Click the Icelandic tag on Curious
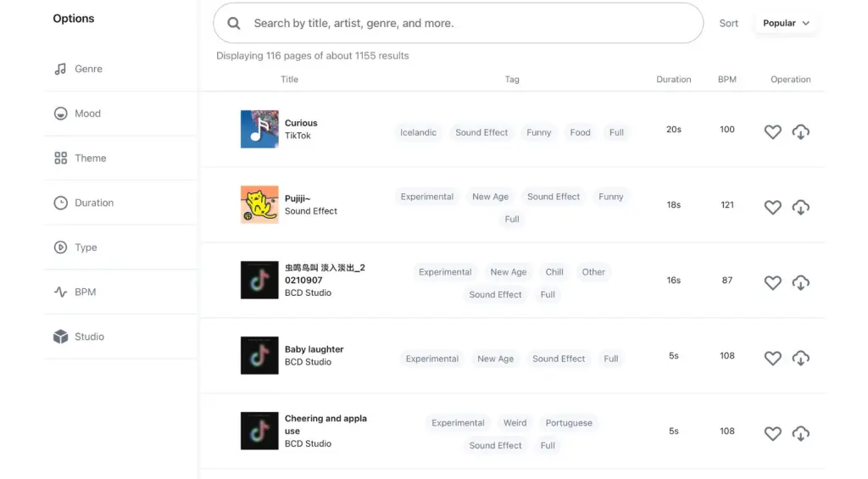This screenshot has height=479, width=868. click(419, 133)
